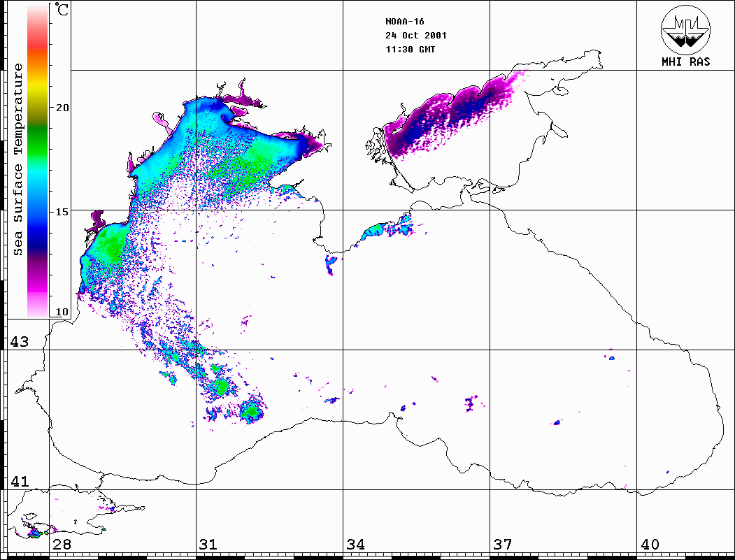The height and width of the screenshot is (560, 735).
Task: Click longitude label "40"
Action: [x=650, y=544]
